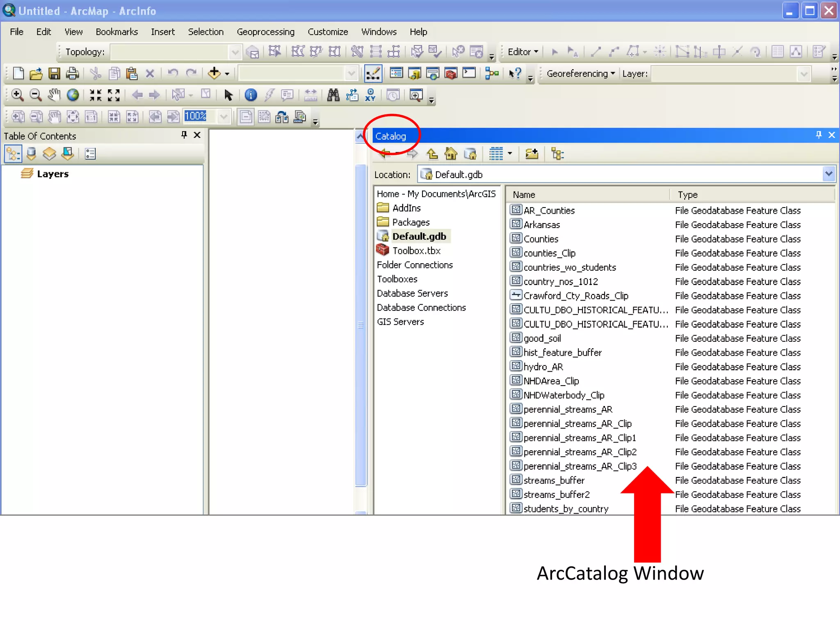Click Connect To Folder icon in Catalog
840x630 pixels.
tap(532, 154)
